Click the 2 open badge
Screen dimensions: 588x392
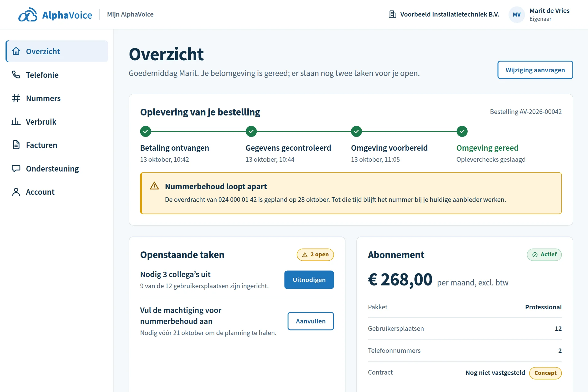(x=315, y=254)
